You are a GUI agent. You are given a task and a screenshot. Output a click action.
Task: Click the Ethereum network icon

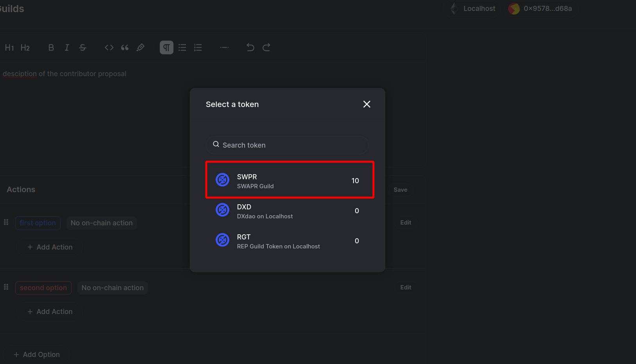point(454,9)
